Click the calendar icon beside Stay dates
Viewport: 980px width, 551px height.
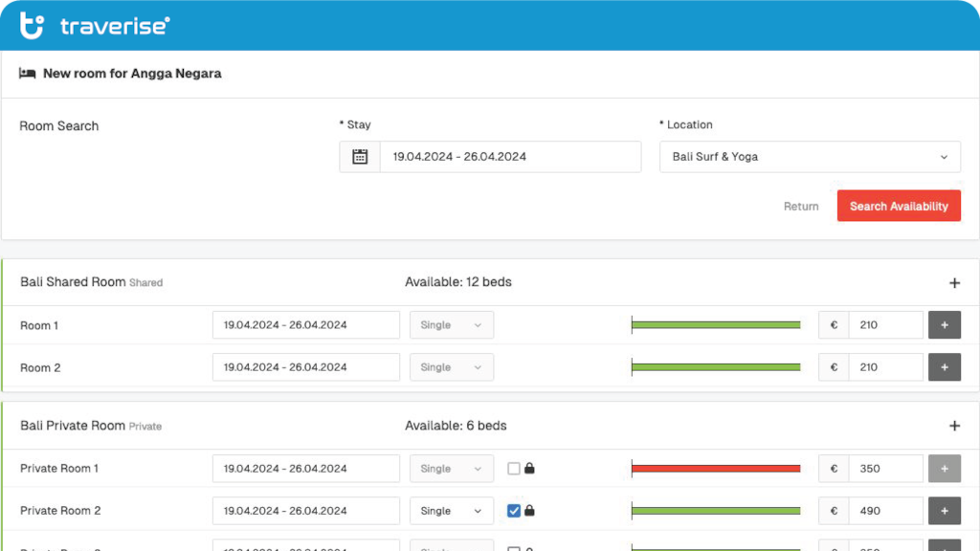tap(360, 157)
